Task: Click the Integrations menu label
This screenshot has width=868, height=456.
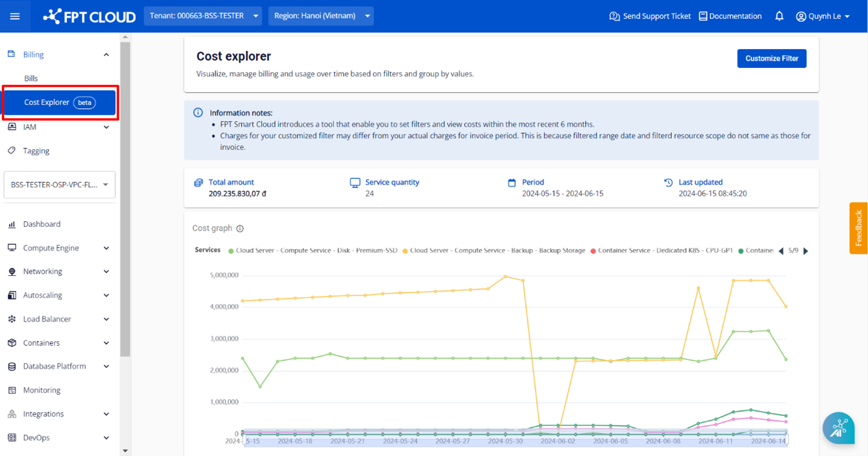Action: pos(43,414)
